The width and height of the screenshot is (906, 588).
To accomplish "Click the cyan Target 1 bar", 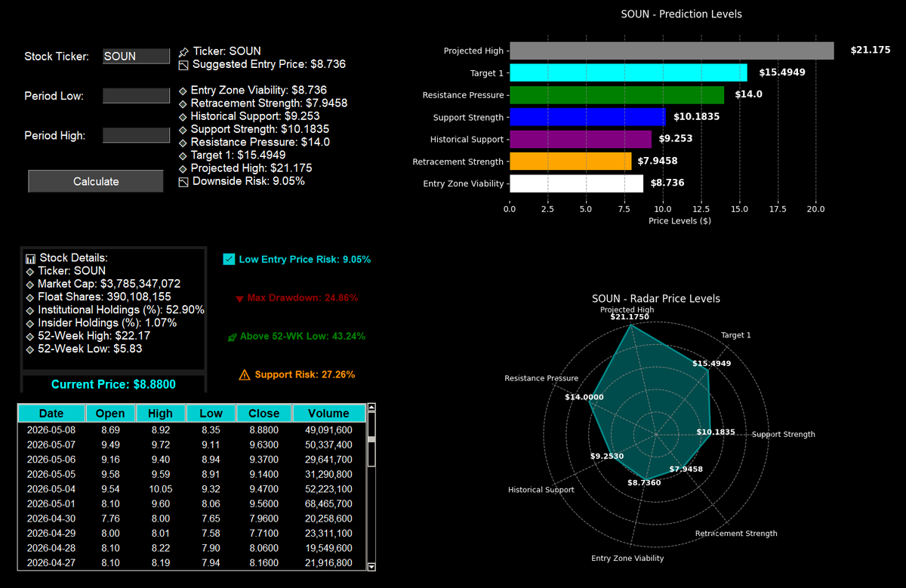I will pyautogui.click(x=629, y=72).
